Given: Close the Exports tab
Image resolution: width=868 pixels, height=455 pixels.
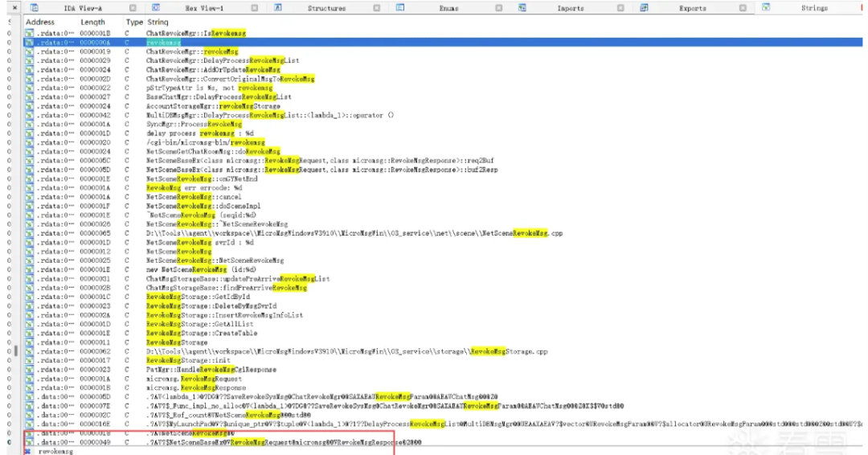Looking at the screenshot, I should click(743, 8).
